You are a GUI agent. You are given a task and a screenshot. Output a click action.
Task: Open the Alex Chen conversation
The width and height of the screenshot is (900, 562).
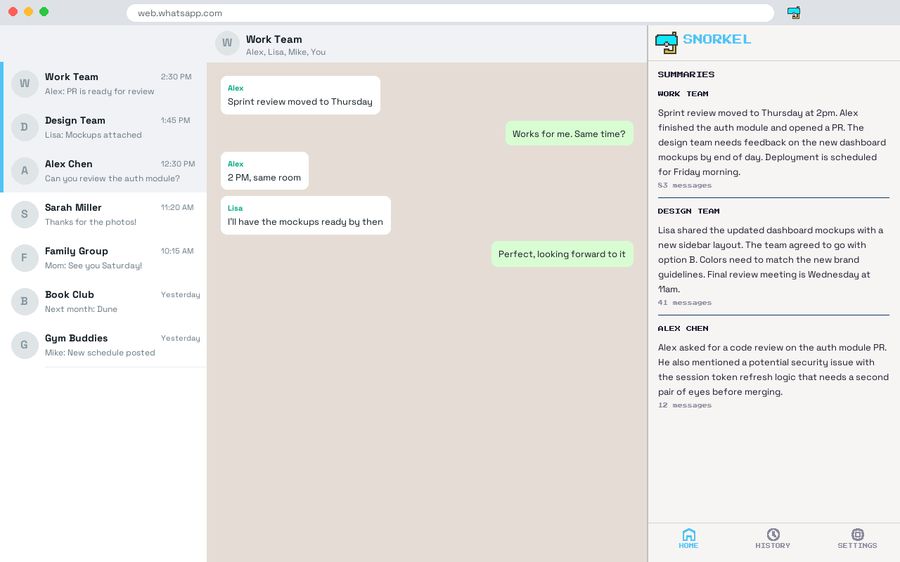point(103,170)
